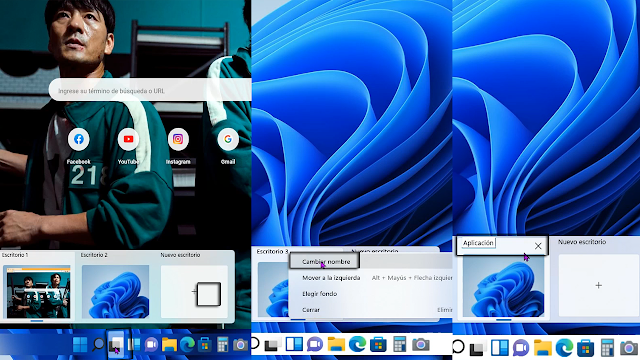
Task: Open the Gmail shortcut icon
Action: [228, 139]
